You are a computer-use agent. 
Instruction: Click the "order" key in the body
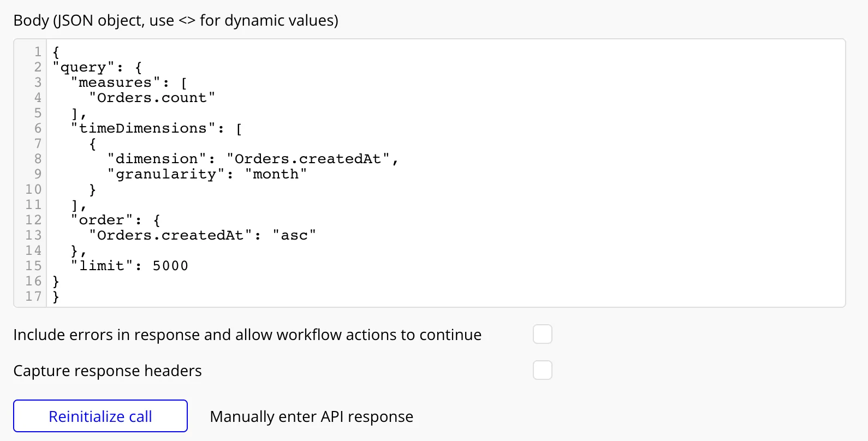102,220
